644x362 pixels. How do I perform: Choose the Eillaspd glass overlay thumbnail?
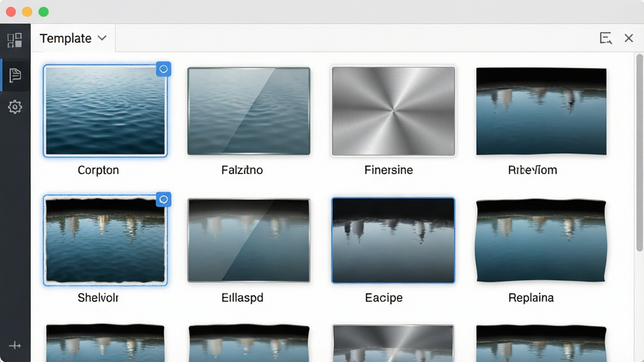point(249,241)
